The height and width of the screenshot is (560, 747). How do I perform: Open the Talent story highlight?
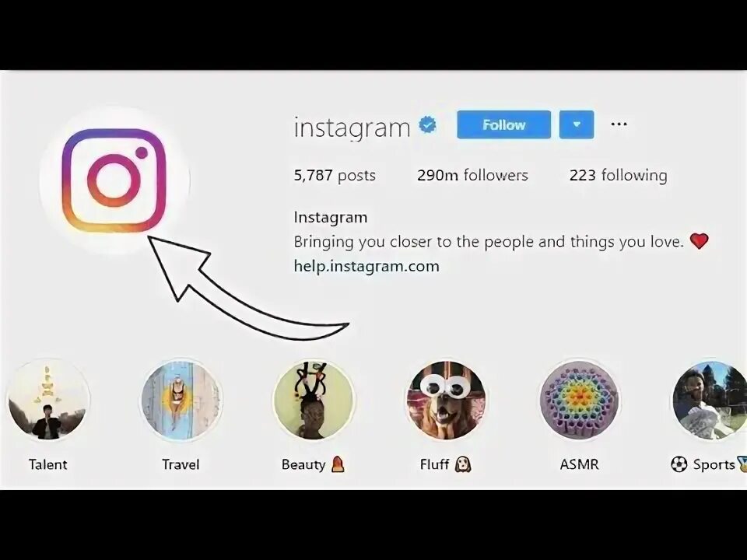pos(48,400)
